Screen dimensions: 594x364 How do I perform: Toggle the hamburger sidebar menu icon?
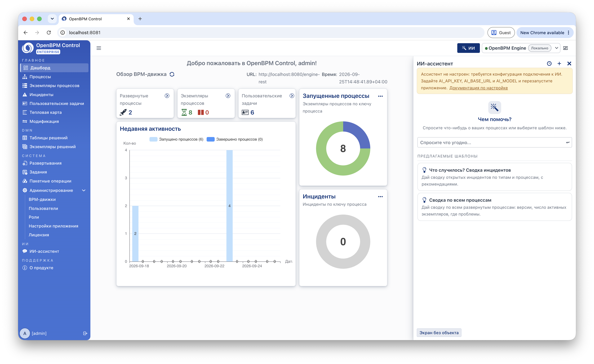tap(99, 48)
